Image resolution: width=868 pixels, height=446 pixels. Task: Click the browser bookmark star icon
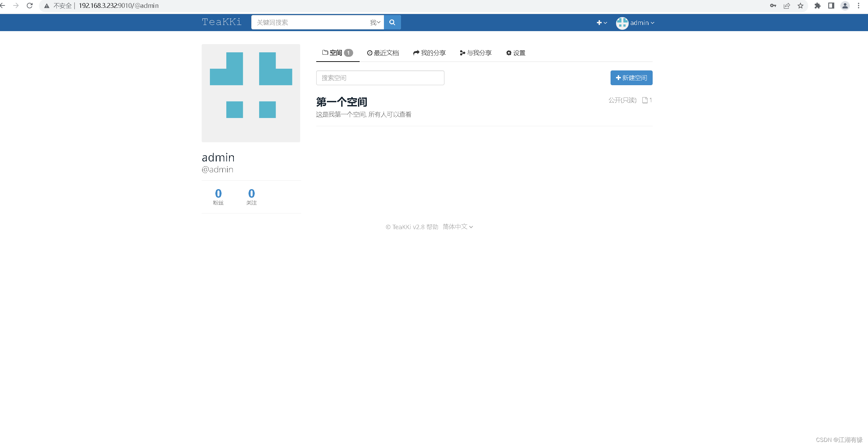800,6
